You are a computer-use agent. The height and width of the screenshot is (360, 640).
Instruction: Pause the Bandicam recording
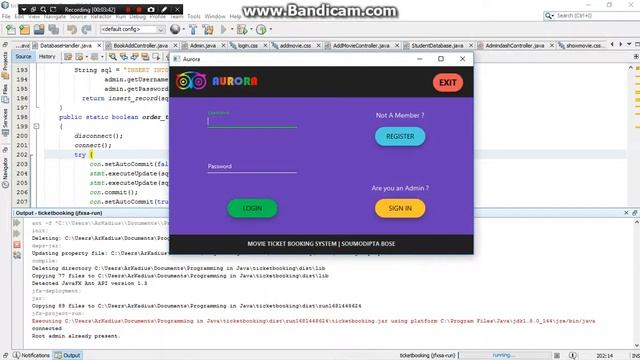pyautogui.click(x=128, y=9)
